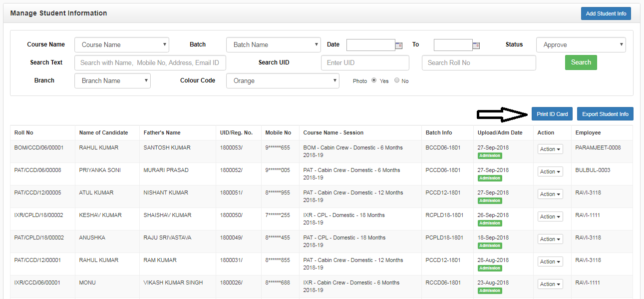This screenshot has width=644, height=299.
Task: Open the Action menu for Keshav Kumar
Action: click(x=550, y=216)
